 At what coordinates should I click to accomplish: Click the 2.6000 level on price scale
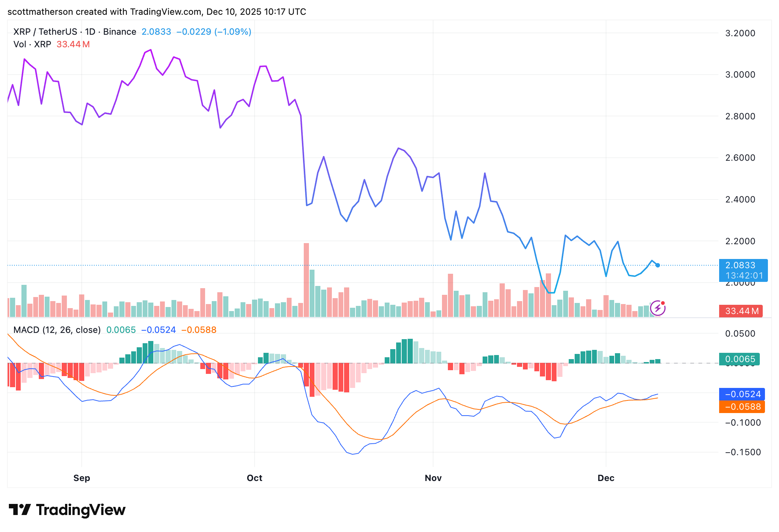click(740, 158)
